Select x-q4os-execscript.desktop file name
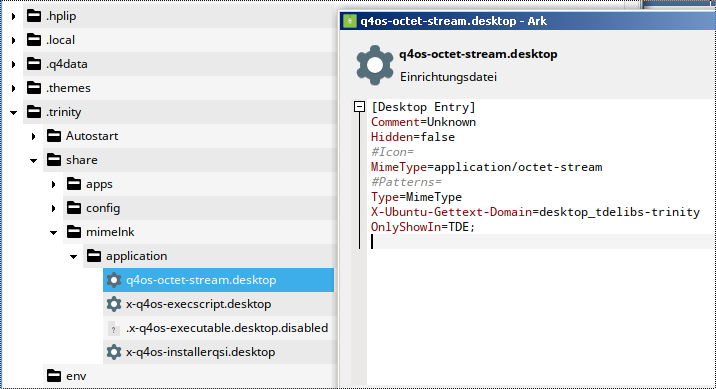This screenshot has width=716, height=389. 199,304
